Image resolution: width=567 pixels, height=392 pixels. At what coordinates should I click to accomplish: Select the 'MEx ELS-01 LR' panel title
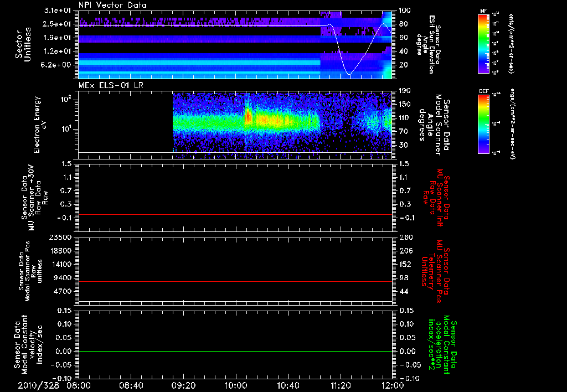coord(111,85)
